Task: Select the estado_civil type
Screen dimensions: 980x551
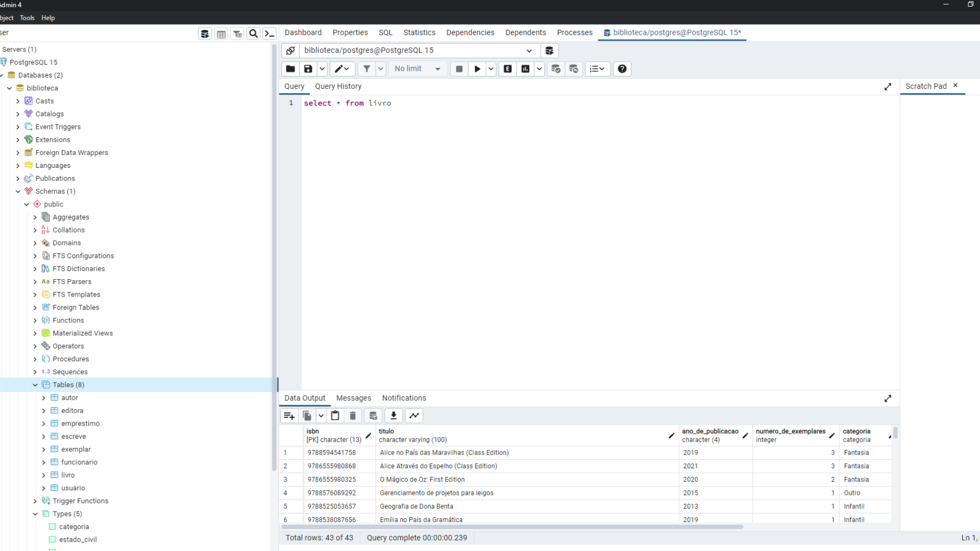Action: coord(78,540)
